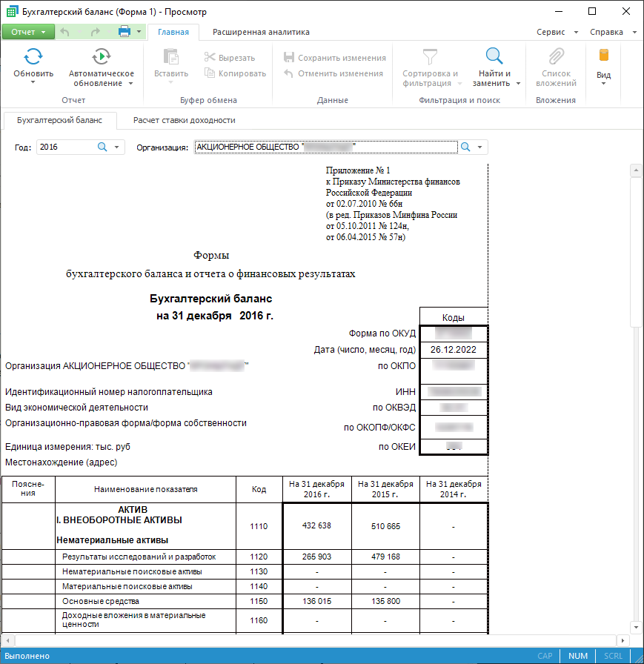Click the cell value 432 638
Viewport: 644px width, 664px height.
pyautogui.click(x=316, y=525)
